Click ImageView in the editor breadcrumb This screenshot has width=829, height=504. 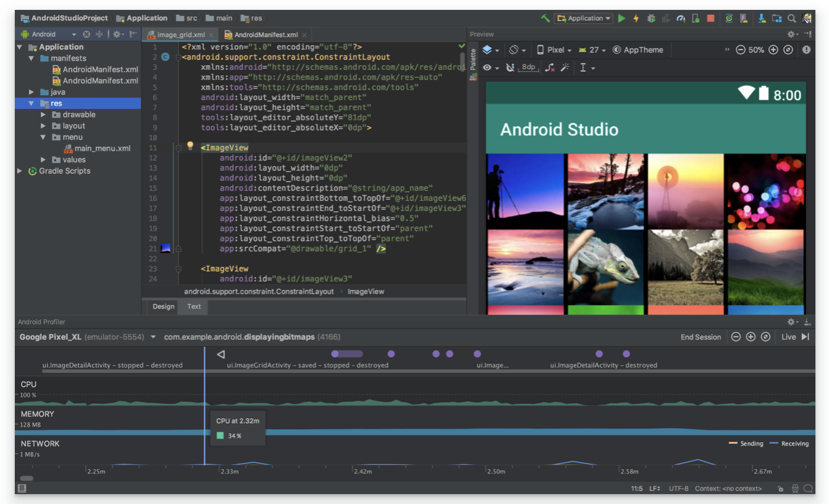click(366, 292)
